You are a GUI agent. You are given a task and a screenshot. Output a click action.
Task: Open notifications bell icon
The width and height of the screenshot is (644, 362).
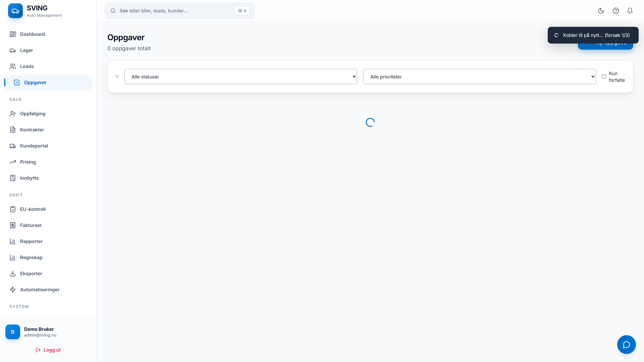[630, 11]
